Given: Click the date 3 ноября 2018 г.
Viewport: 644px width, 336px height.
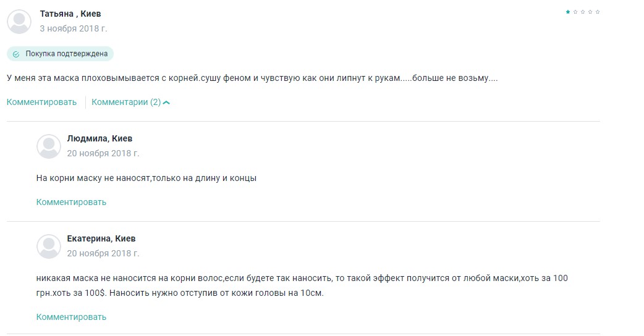Looking at the screenshot, I should 73,28.
